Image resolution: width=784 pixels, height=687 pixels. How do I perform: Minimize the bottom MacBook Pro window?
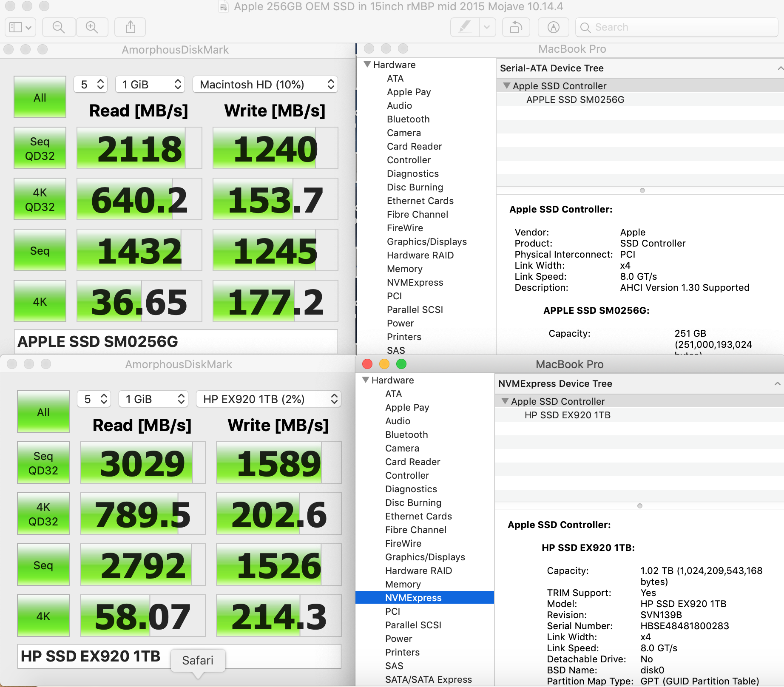[384, 364]
